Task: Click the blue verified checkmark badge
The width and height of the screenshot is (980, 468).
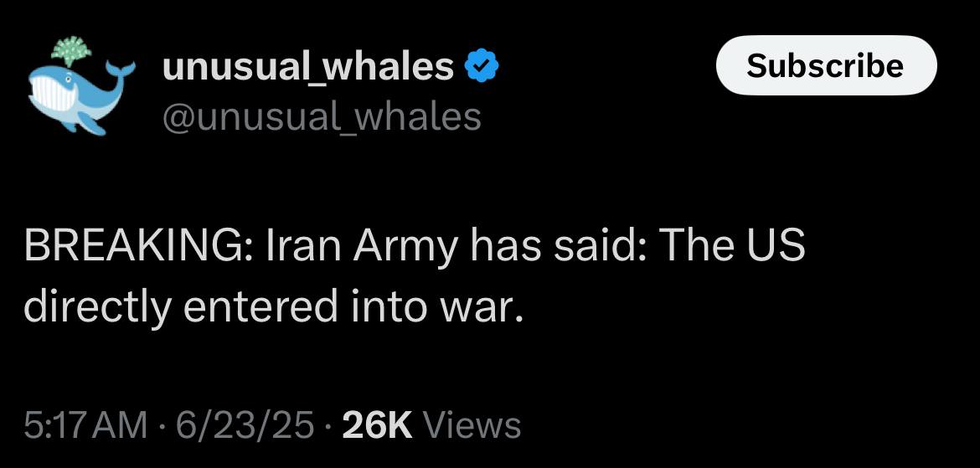Action: [482, 67]
